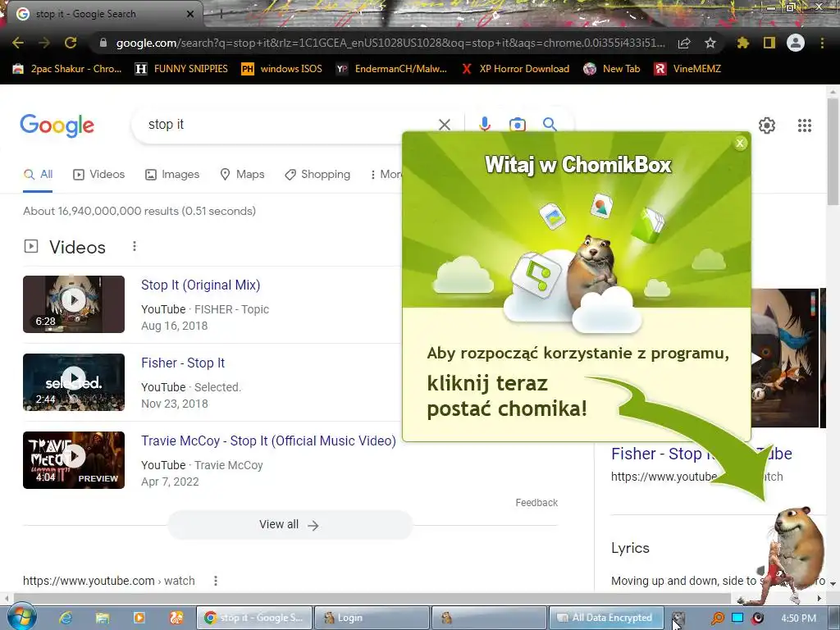Select the All results tab

(38, 174)
